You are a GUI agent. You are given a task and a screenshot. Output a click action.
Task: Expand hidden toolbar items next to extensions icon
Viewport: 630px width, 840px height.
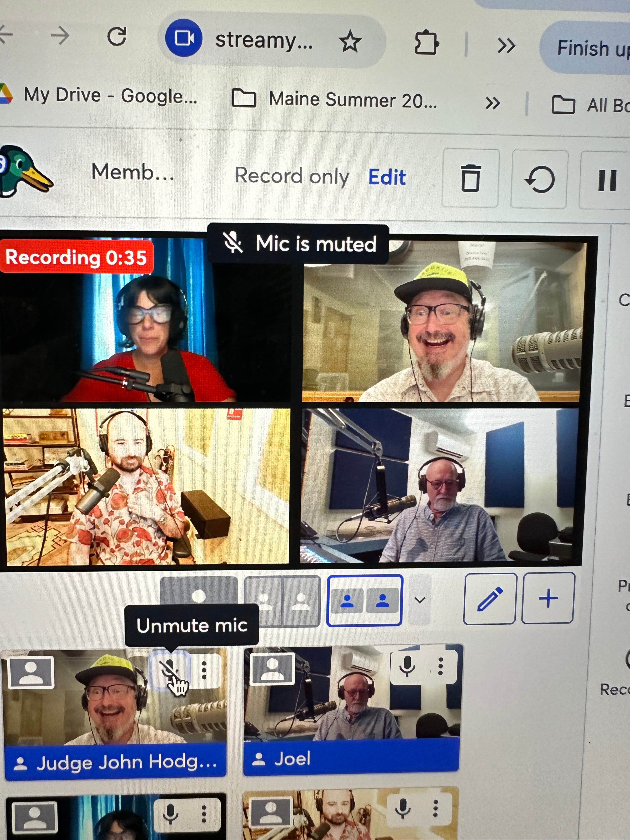(x=506, y=46)
